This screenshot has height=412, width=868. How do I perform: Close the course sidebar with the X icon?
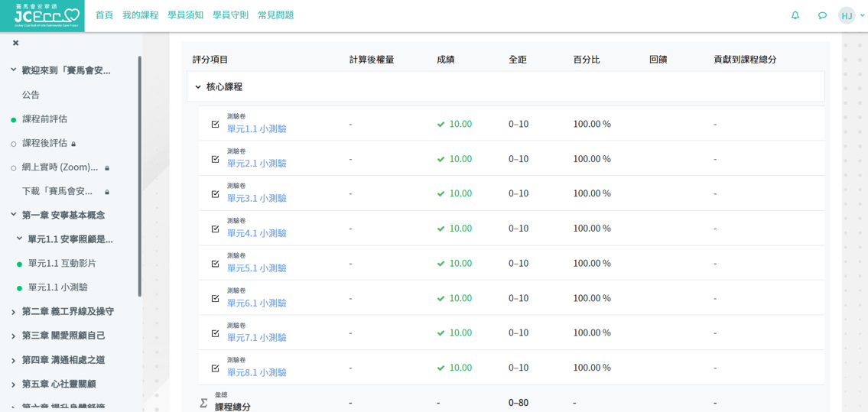(15, 43)
